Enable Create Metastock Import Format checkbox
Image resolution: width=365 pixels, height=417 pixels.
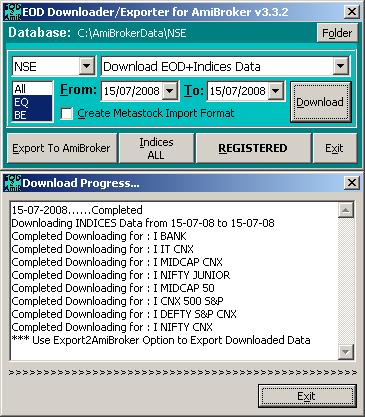(67, 114)
